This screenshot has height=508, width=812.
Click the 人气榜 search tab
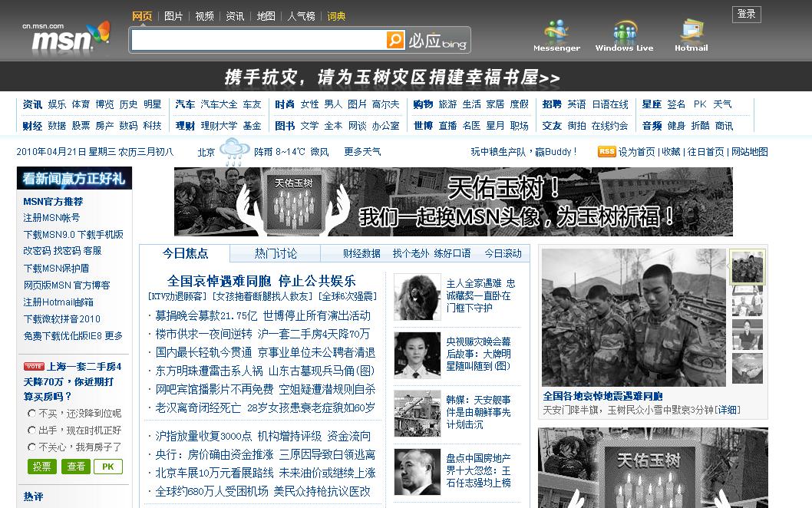(301, 16)
